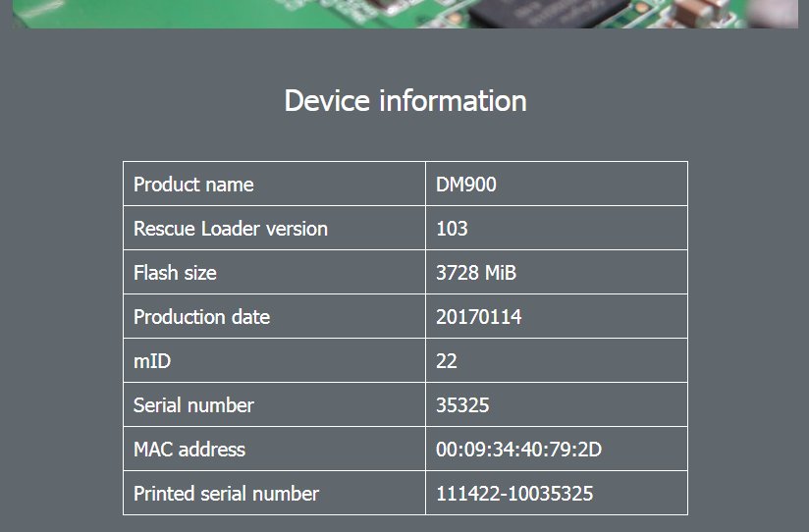Click the 3728 MiB flash size value
The height and width of the screenshot is (532, 809).
[x=476, y=273]
